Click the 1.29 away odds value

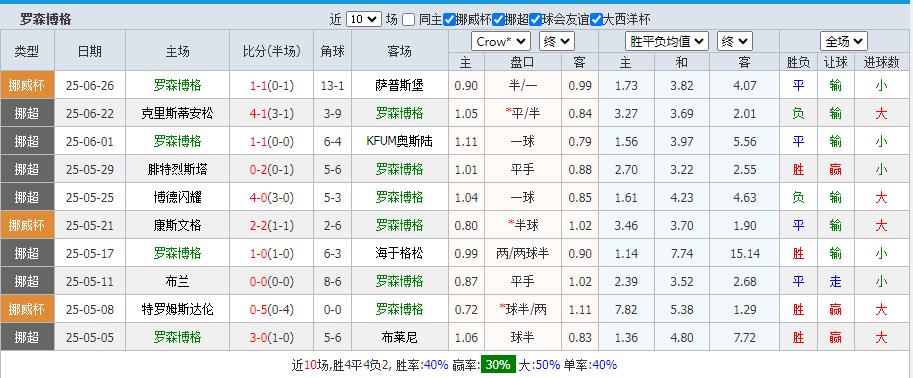pyautogui.click(x=745, y=309)
